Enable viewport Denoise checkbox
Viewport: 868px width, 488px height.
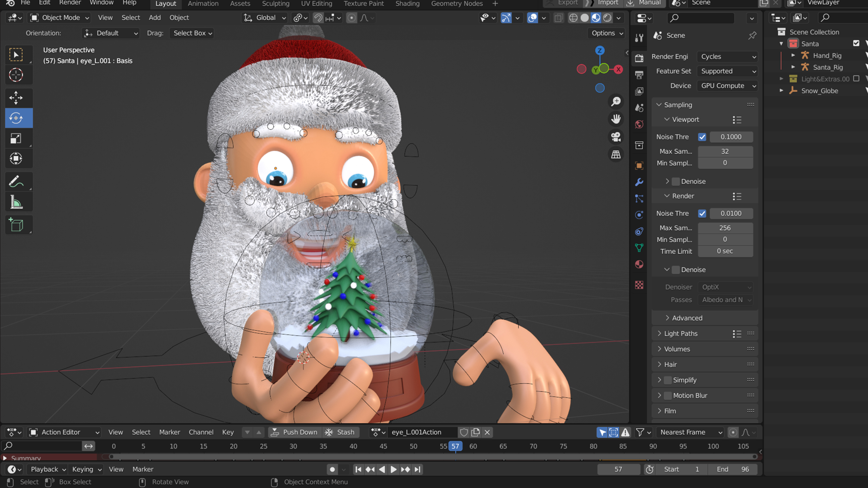point(676,181)
